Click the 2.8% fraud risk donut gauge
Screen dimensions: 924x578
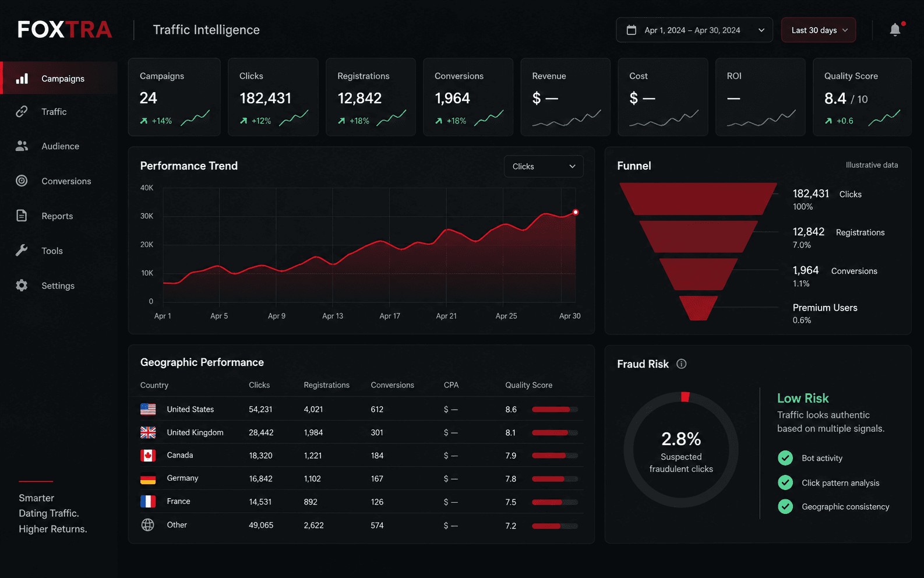pos(681,449)
